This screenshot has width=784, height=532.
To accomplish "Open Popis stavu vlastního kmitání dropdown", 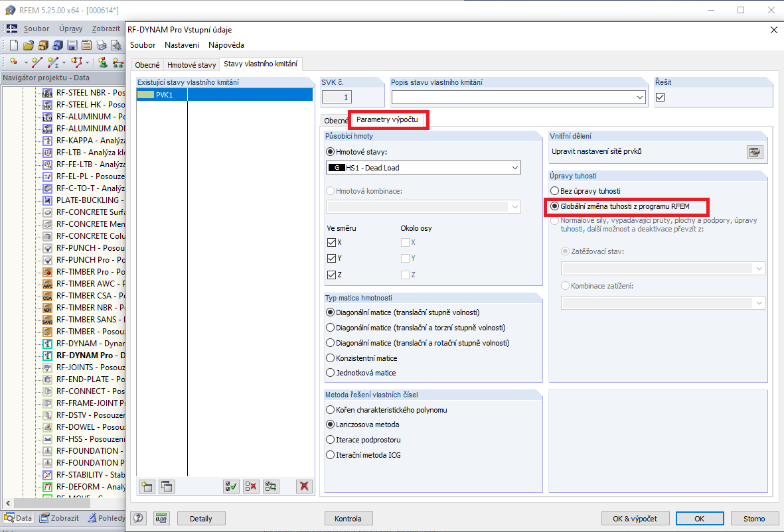I will coord(640,97).
